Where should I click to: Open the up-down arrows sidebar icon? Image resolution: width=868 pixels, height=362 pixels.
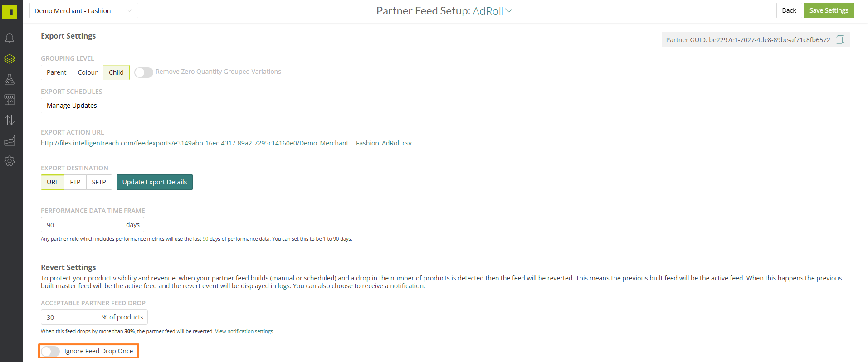pos(10,120)
